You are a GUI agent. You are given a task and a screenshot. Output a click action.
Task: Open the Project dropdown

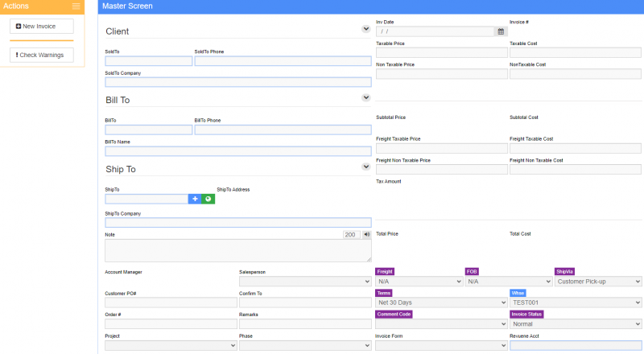171,345
